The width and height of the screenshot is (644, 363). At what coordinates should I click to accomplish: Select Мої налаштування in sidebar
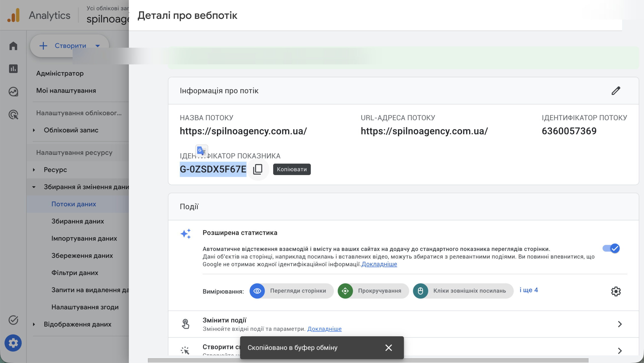coord(66,90)
